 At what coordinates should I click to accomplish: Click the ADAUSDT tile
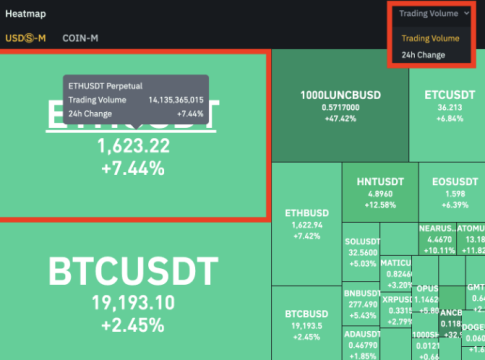tap(361, 343)
